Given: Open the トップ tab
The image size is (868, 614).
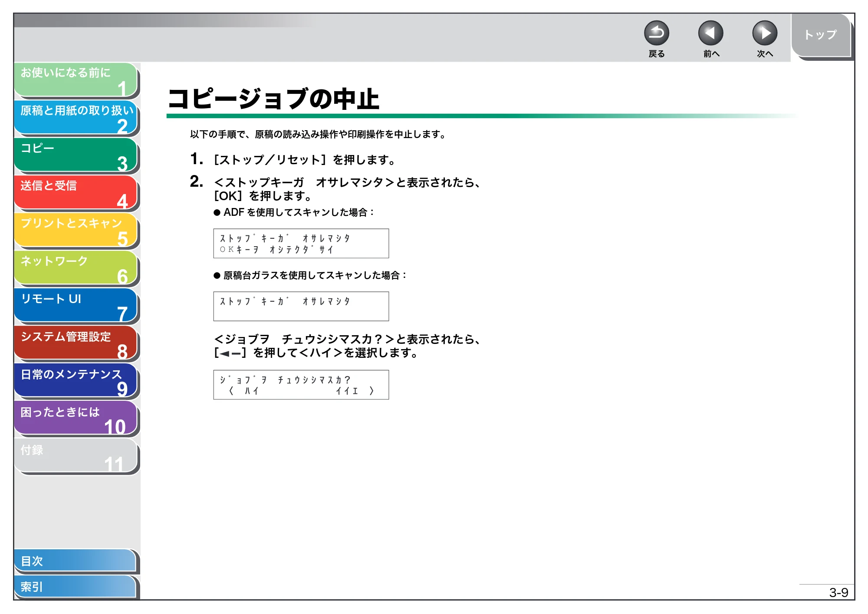Looking at the screenshot, I should click(821, 35).
